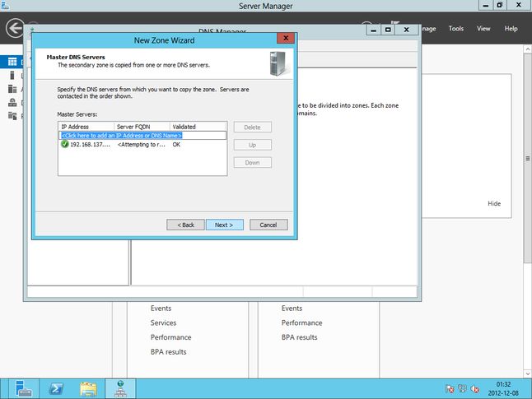Click the Server Manager back arrow
Image resolution: width=532 pixels, height=399 pixels.
click(15, 28)
